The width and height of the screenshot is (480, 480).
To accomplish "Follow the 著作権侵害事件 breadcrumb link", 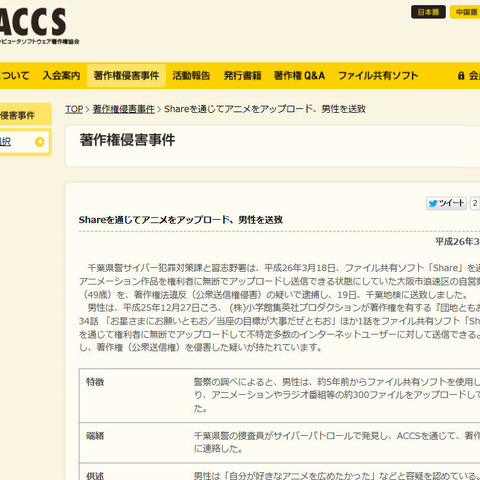I will [124, 109].
